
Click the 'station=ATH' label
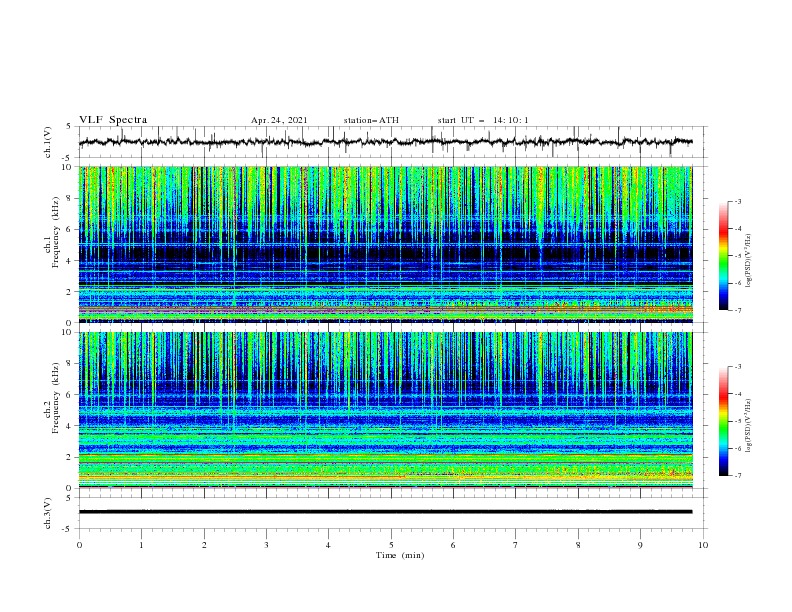[371, 120]
